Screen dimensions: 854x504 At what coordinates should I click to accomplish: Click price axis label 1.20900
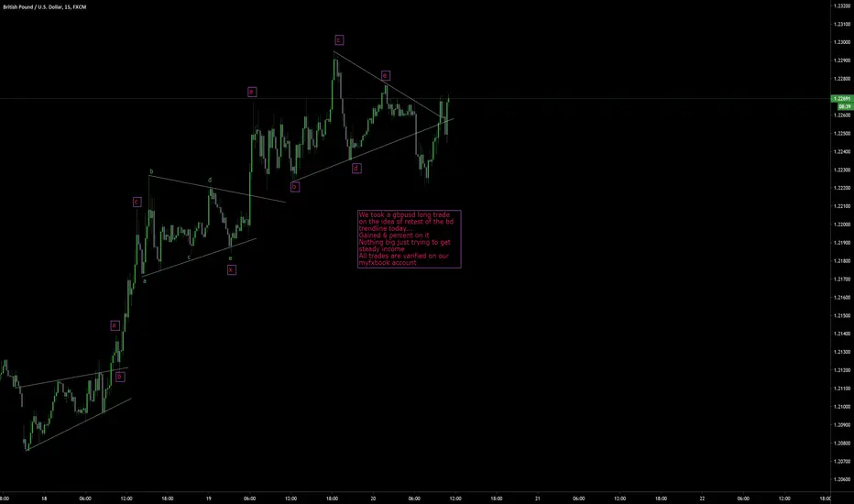842,425
